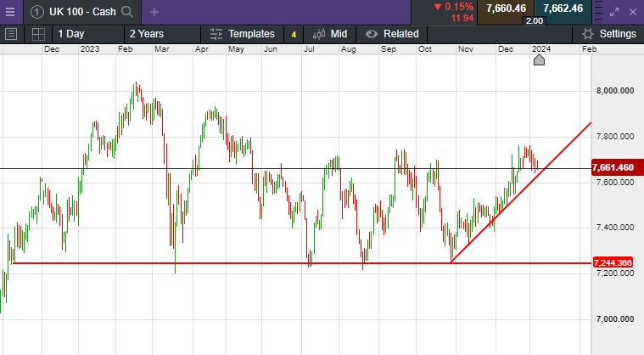Open the chart grid layout icon

[x=38, y=34]
